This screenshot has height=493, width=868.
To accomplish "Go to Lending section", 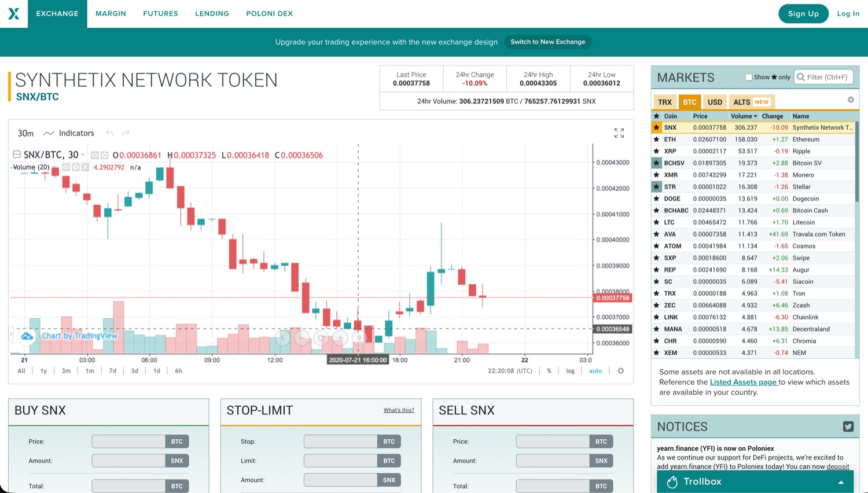I will pyautogui.click(x=212, y=14).
